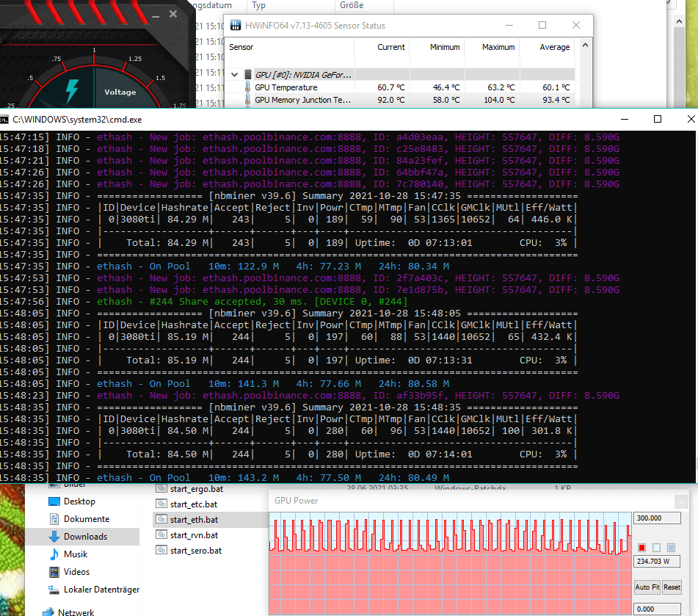
Task: Click the start_ergo.bat file icon
Action: click(161, 489)
